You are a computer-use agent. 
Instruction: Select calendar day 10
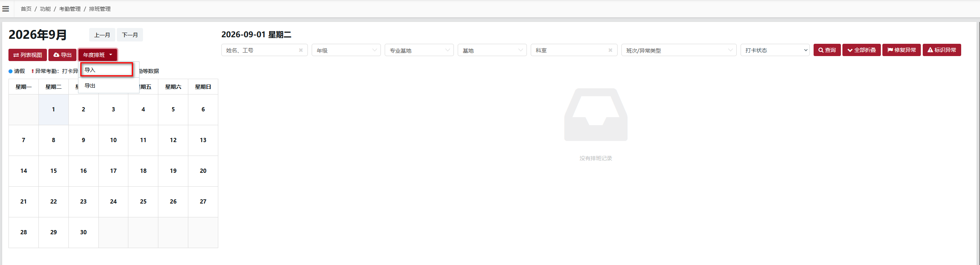click(x=113, y=140)
